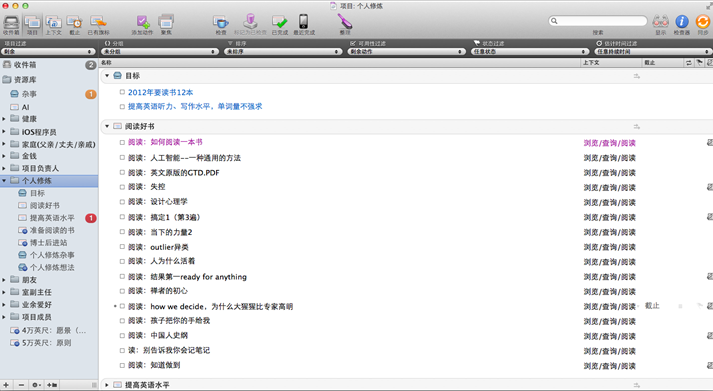Screen dimensions: 713x391
Task: Click the 标记为已检查 mark reviewed stamp icon
Action: 250,22
